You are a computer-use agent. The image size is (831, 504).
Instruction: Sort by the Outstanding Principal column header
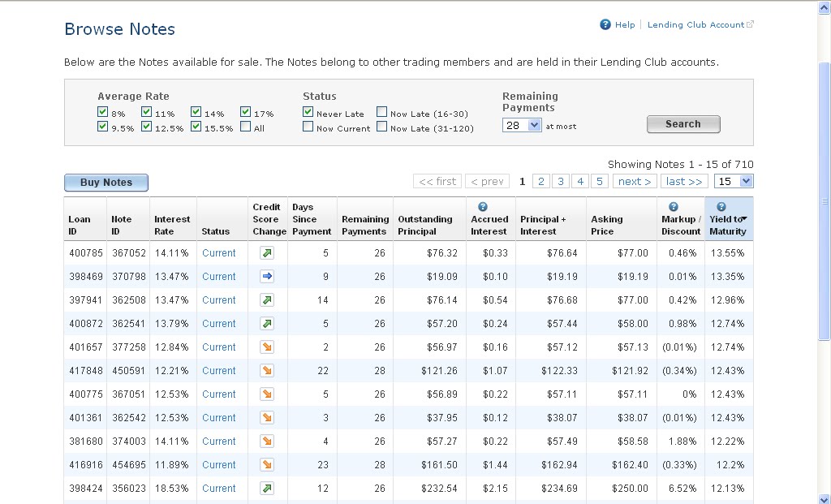pyautogui.click(x=425, y=226)
